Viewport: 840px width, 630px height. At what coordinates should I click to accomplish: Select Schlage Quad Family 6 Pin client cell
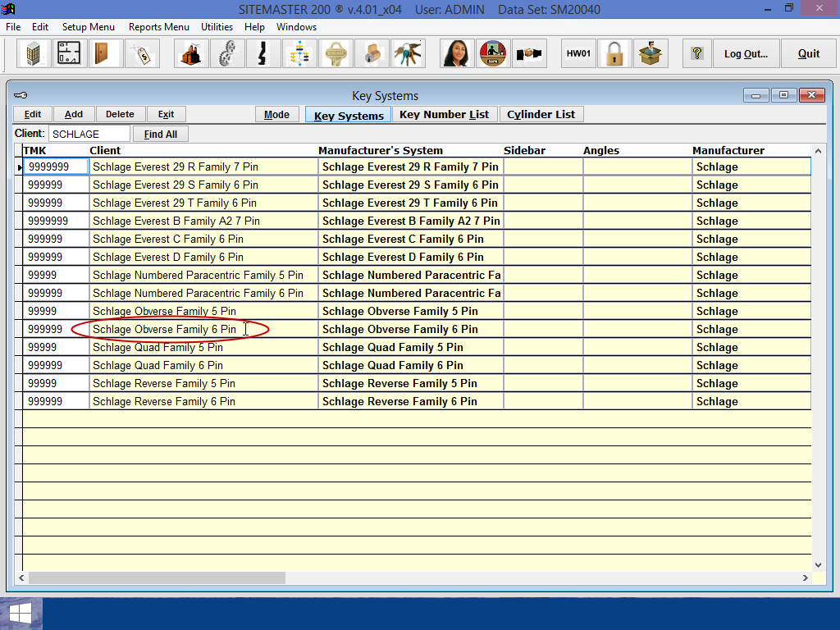[x=203, y=365]
